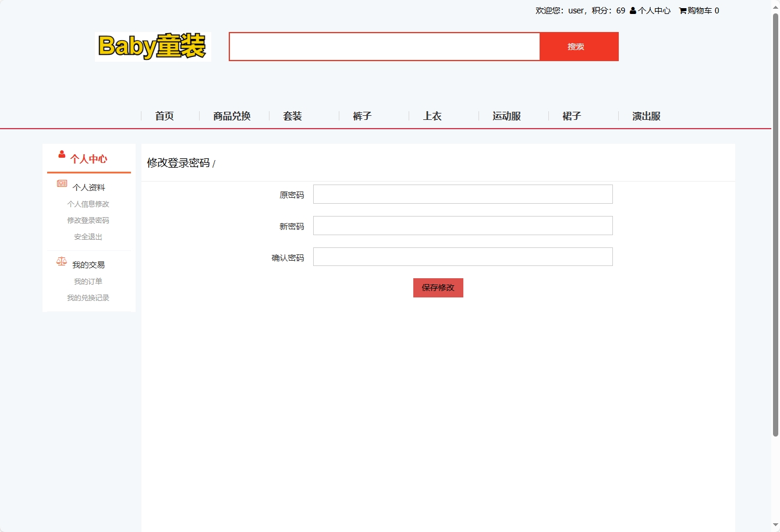Select the 套装 category in the navigation
This screenshot has width=780, height=532.
tap(292, 116)
